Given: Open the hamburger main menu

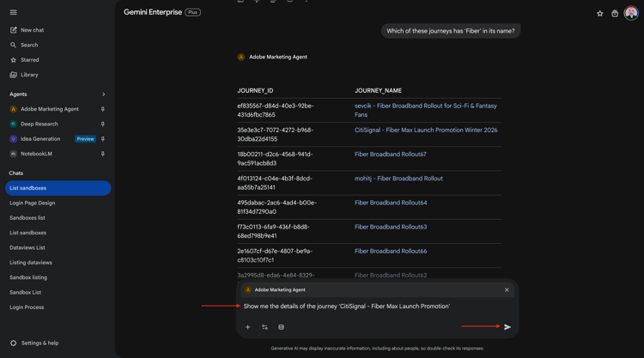Looking at the screenshot, I should (x=13, y=12).
